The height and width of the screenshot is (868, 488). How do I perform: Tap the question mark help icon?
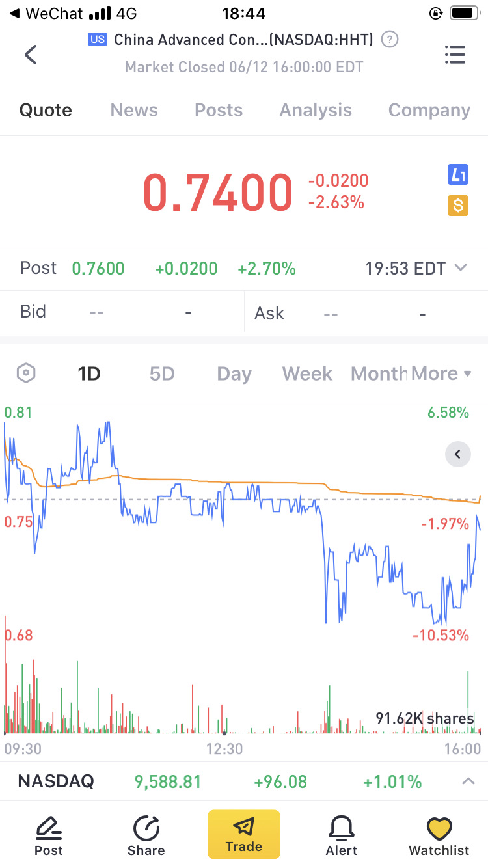[x=389, y=40]
